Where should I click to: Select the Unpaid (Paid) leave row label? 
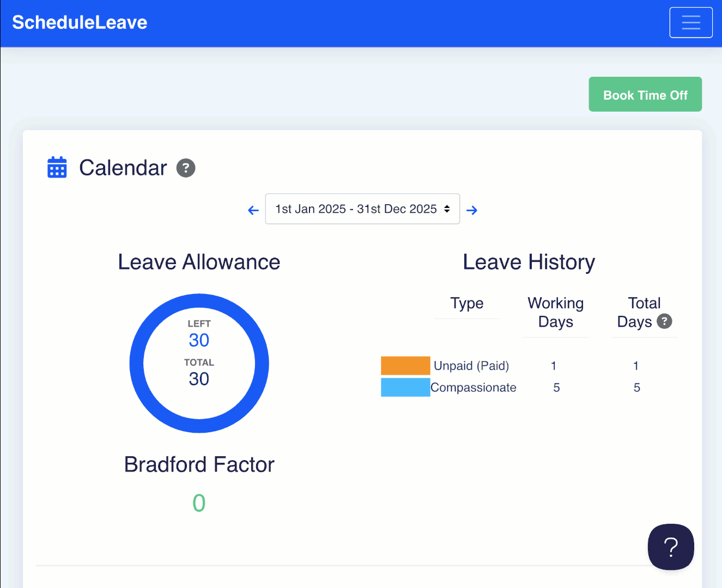(x=471, y=366)
